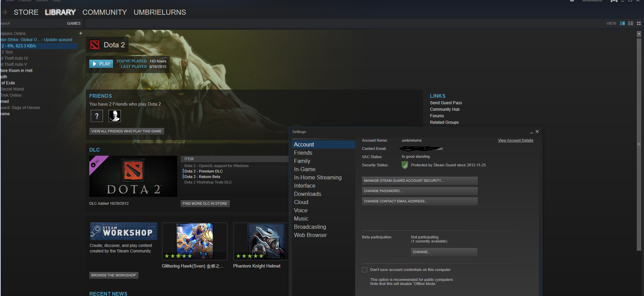The width and height of the screenshot is (644, 296).
Task: Switch to In-Home Streaming settings
Action: point(324,177)
